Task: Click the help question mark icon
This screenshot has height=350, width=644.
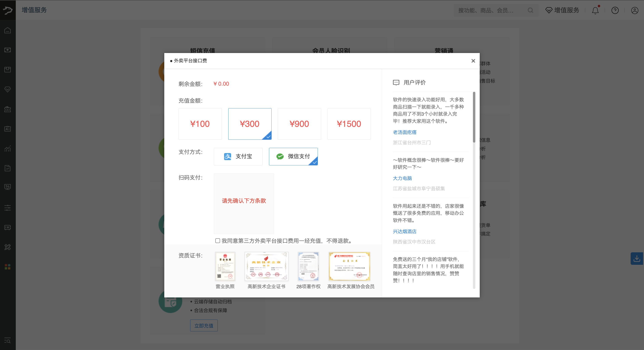Action: click(x=615, y=10)
